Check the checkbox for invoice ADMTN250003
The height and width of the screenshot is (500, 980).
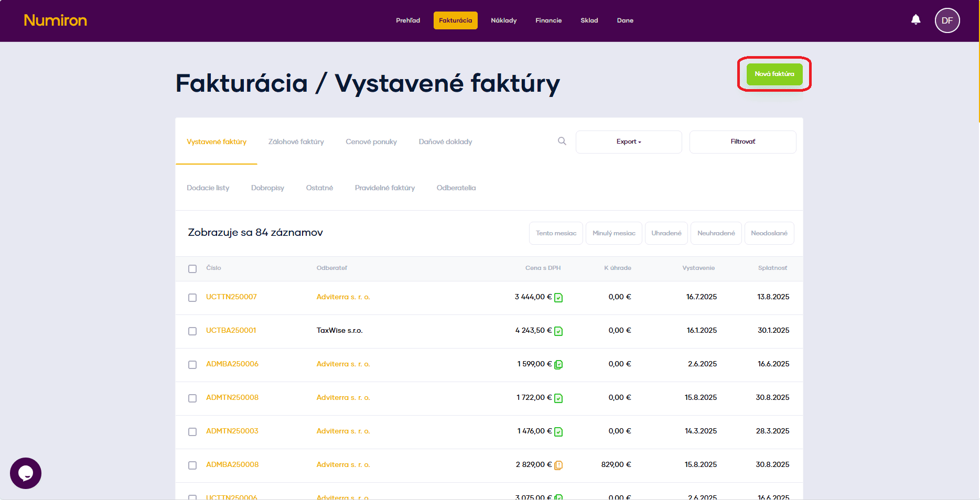click(192, 432)
